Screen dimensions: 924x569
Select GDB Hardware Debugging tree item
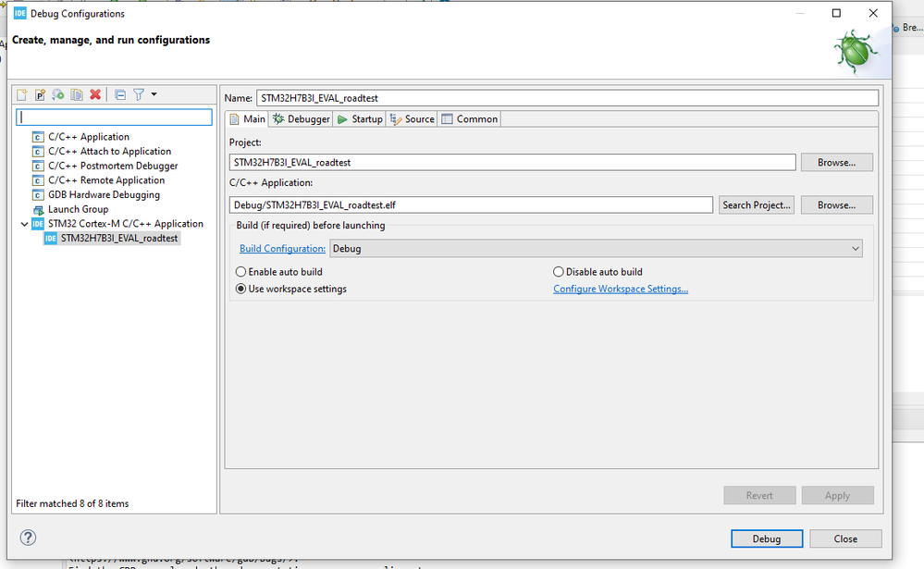click(x=104, y=195)
